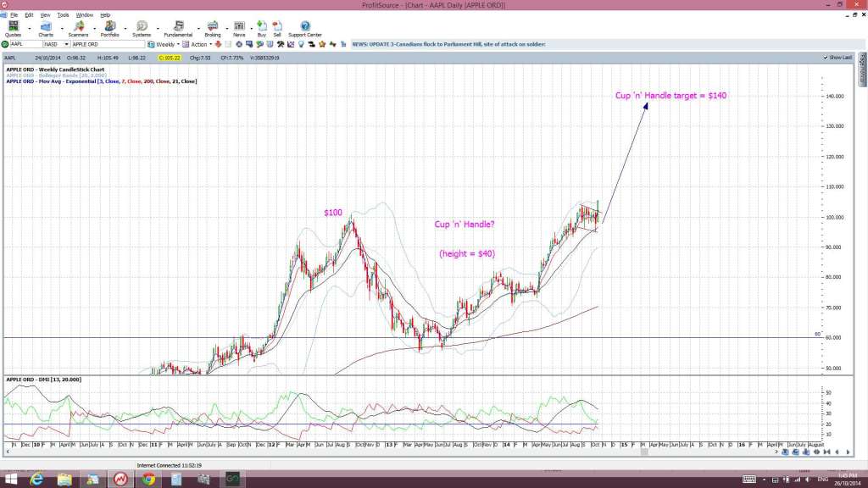
Task: Click the hammer tools icon in chart toolbar
Action: tap(281, 44)
